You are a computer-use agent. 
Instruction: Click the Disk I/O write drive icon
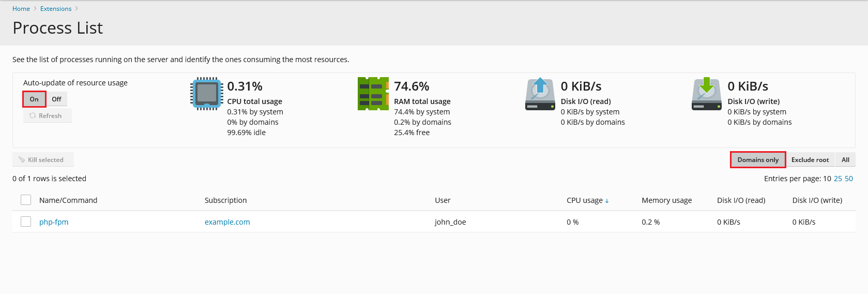[706, 94]
